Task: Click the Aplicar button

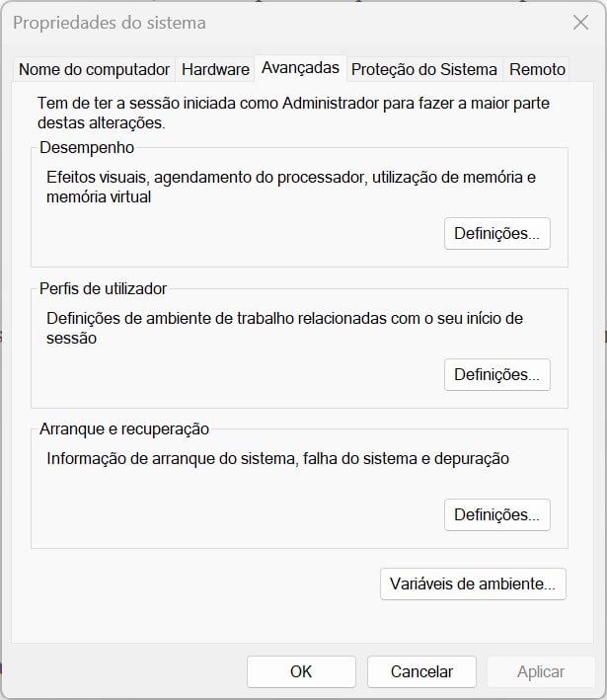Action: click(541, 671)
